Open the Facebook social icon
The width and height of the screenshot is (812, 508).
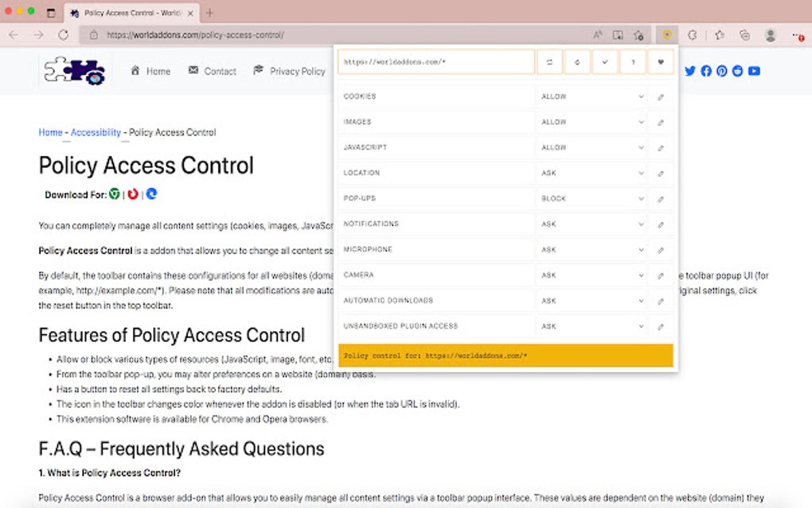coord(706,71)
